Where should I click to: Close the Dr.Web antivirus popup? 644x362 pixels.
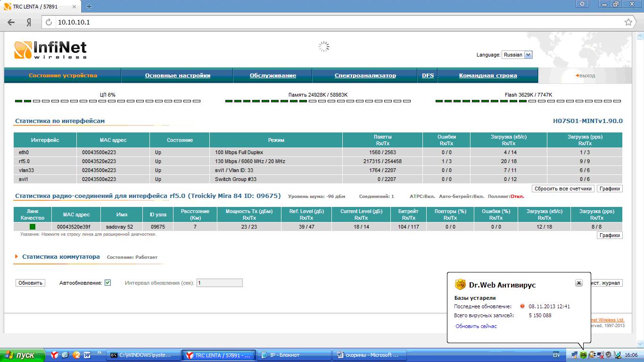[x=579, y=283]
